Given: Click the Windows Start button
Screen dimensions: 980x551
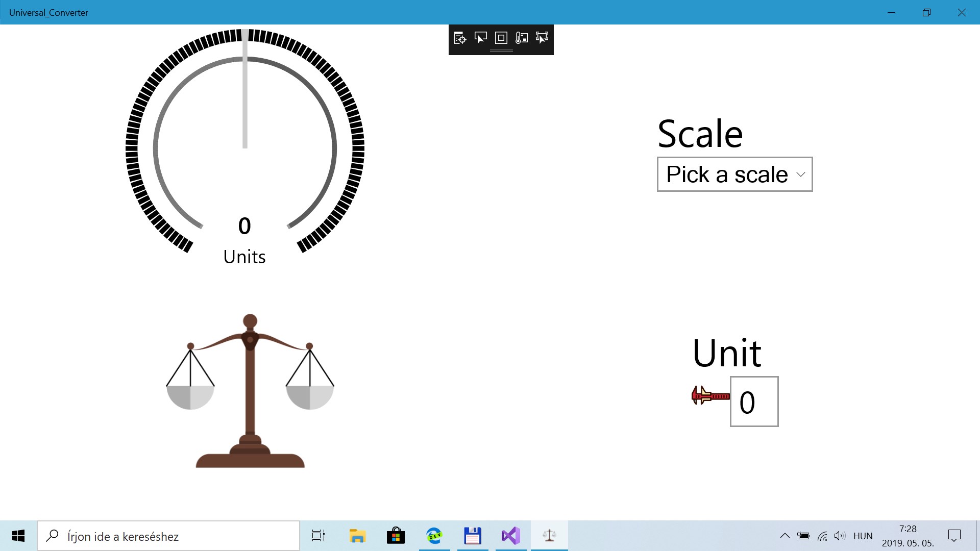Looking at the screenshot, I should coord(18,536).
